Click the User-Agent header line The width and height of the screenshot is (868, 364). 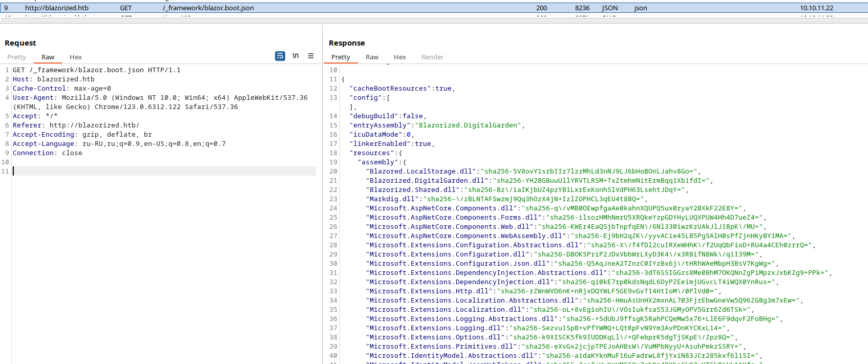(x=160, y=102)
